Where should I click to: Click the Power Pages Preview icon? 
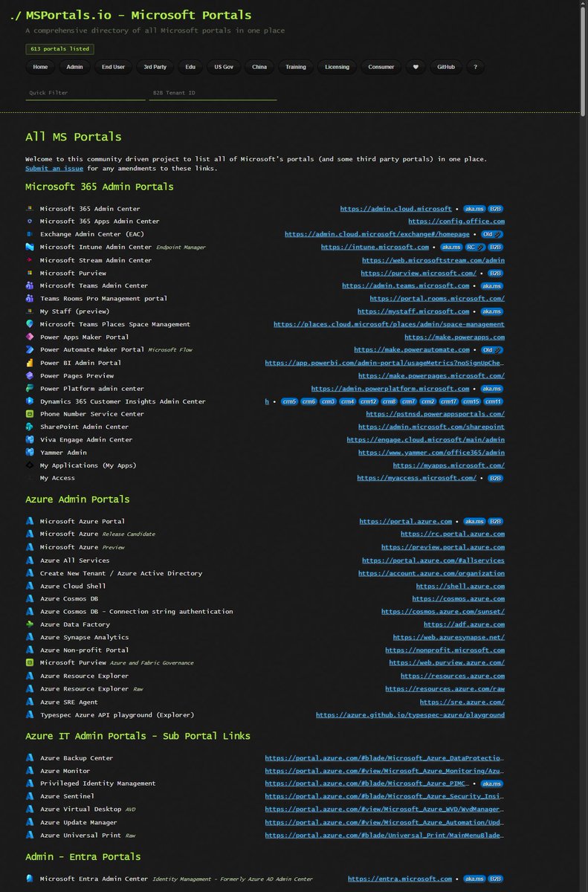(30, 375)
